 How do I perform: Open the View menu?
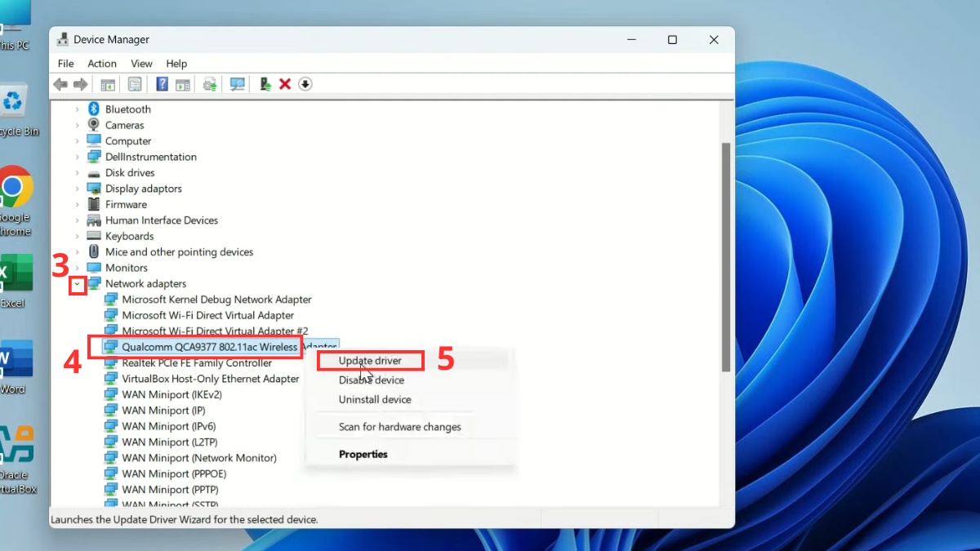click(x=141, y=64)
